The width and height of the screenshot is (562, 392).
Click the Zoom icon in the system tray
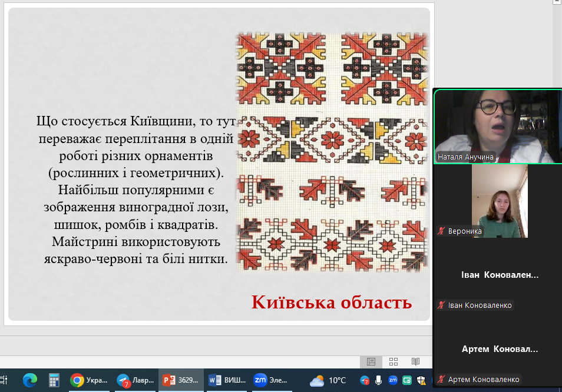pos(393,380)
